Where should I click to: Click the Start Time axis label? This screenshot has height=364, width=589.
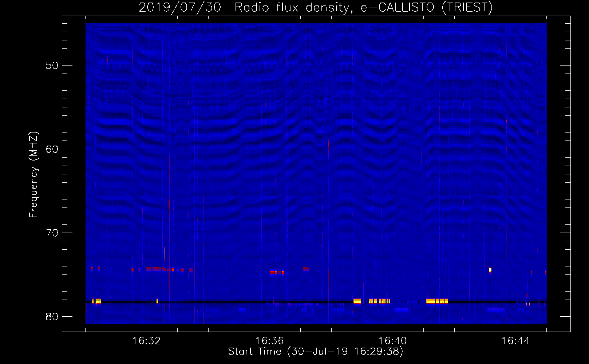(x=316, y=352)
